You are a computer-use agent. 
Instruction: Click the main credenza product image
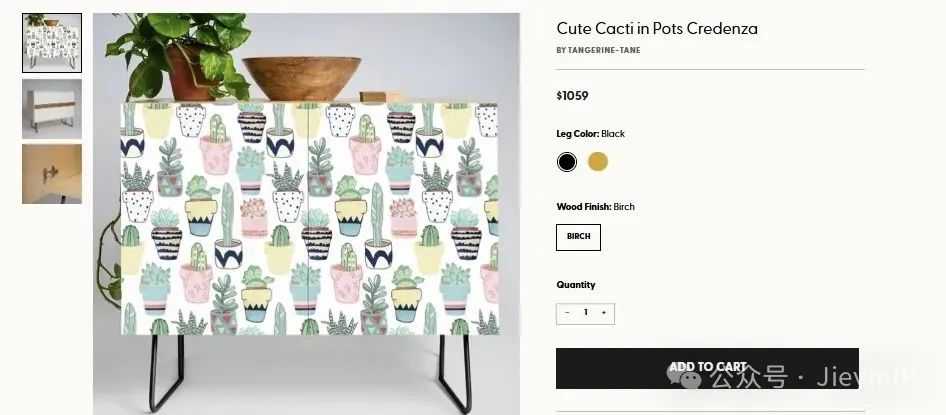click(306, 214)
